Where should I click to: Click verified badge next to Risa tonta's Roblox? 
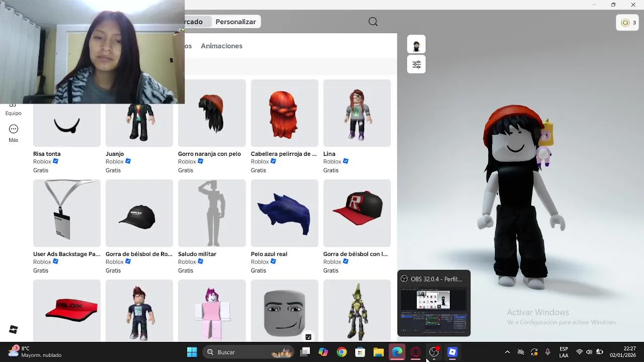[x=56, y=161]
